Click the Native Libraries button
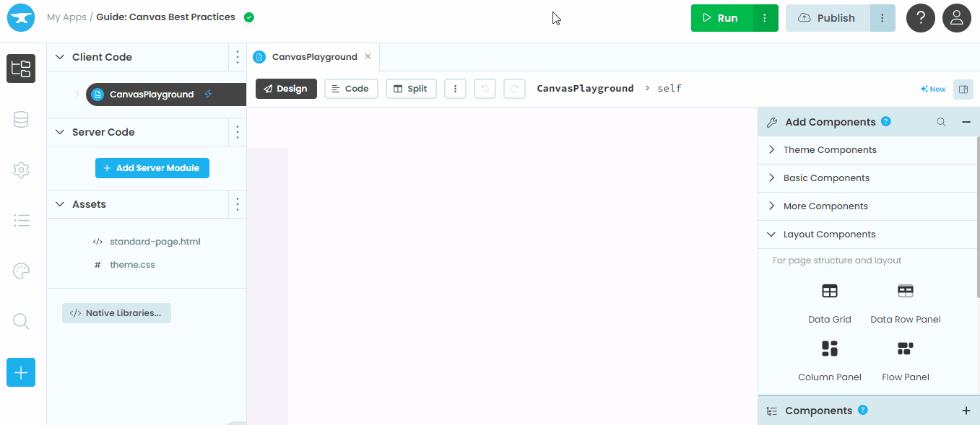The width and height of the screenshot is (980, 425). tap(116, 313)
